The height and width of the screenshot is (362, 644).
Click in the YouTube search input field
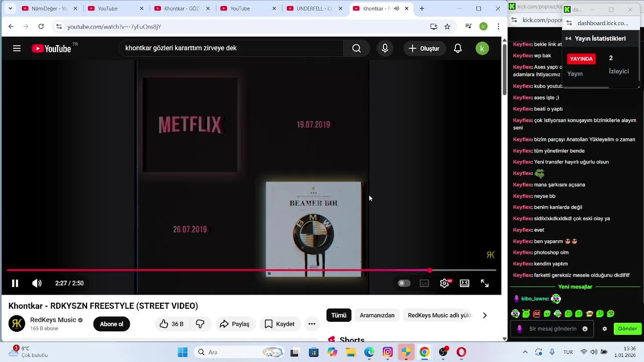[231, 48]
